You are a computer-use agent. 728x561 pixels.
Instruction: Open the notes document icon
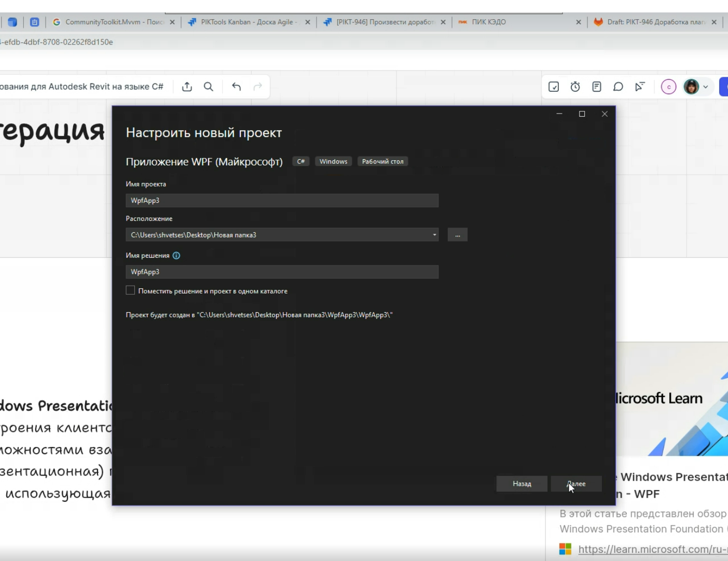(597, 87)
